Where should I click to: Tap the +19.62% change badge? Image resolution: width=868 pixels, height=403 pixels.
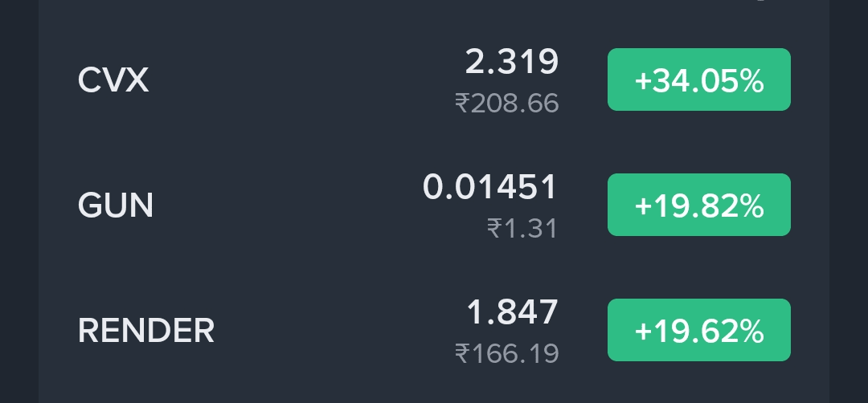(698, 330)
